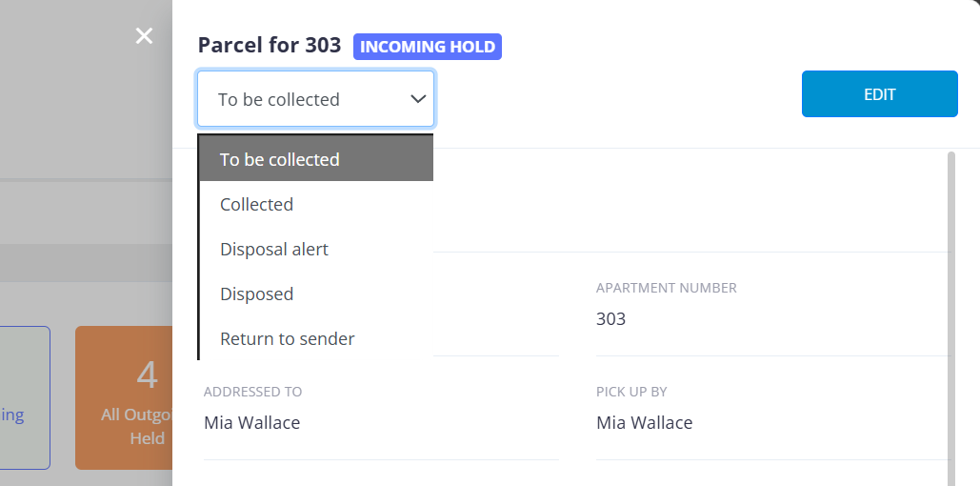Click Mia Wallace under Addressed To
This screenshot has height=486, width=980.
(251, 423)
